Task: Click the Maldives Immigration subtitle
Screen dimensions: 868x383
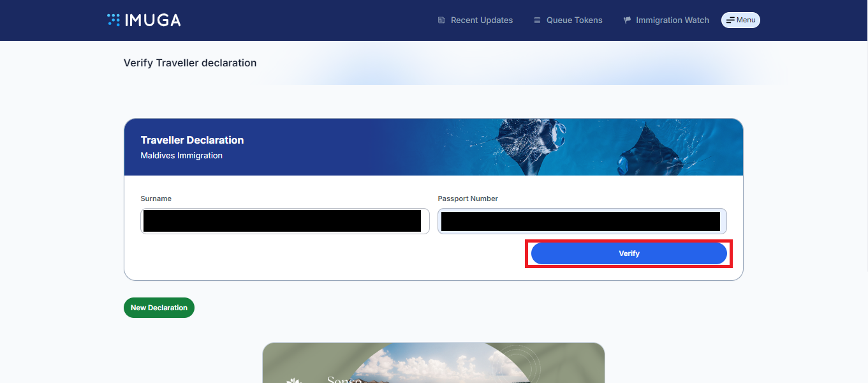Action: pos(181,156)
